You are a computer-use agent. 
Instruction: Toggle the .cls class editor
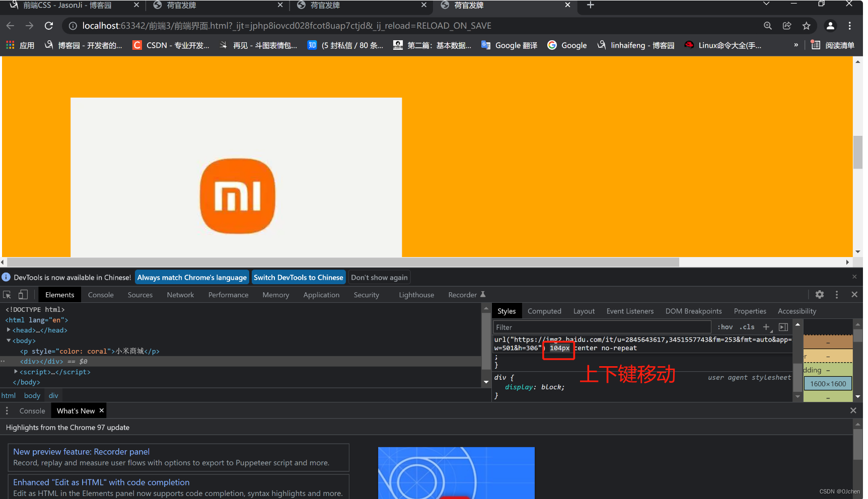pos(747,327)
